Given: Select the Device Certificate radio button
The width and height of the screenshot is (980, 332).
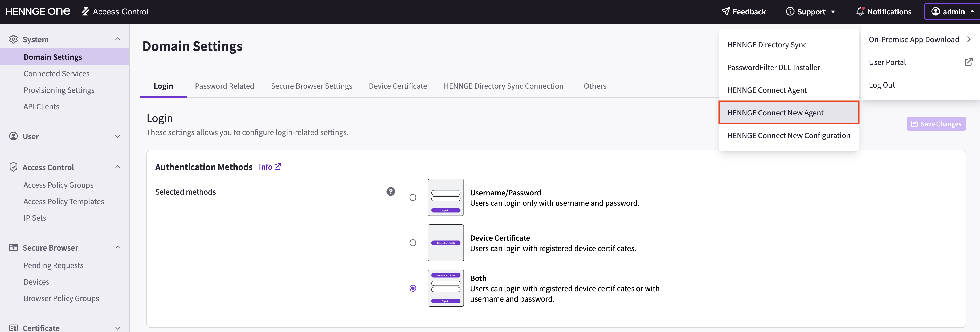Looking at the screenshot, I should coord(413,243).
